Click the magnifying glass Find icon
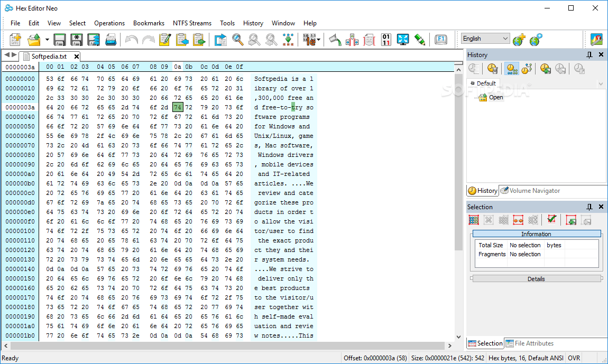 (x=238, y=40)
